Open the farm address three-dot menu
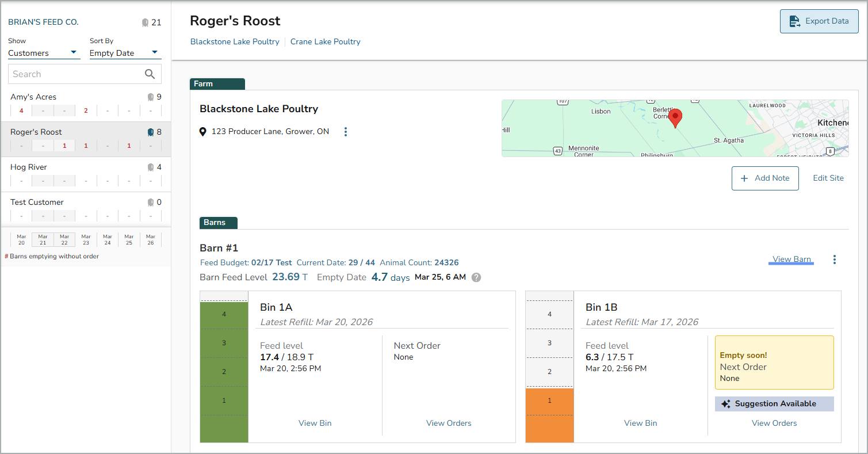 [x=346, y=132]
